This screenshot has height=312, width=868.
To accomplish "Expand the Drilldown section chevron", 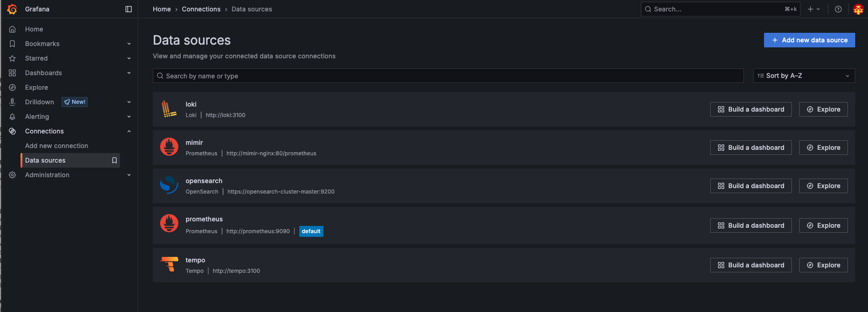I will click(x=129, y=102).
